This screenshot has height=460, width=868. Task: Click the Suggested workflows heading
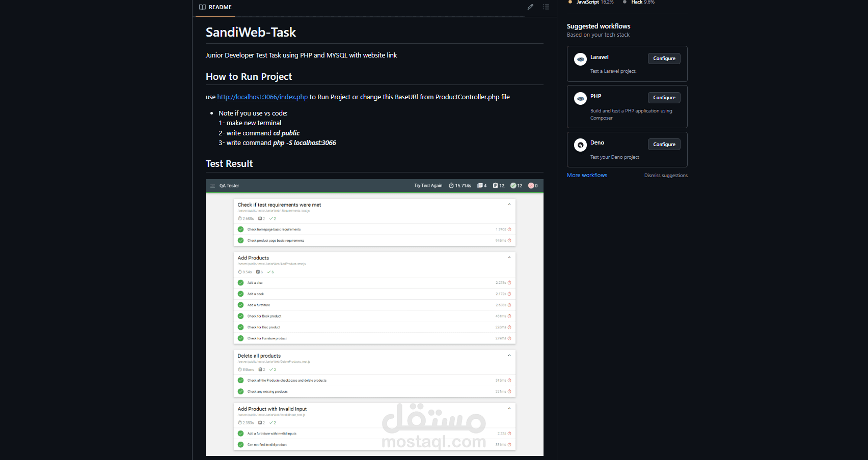(x=599, y=26)
